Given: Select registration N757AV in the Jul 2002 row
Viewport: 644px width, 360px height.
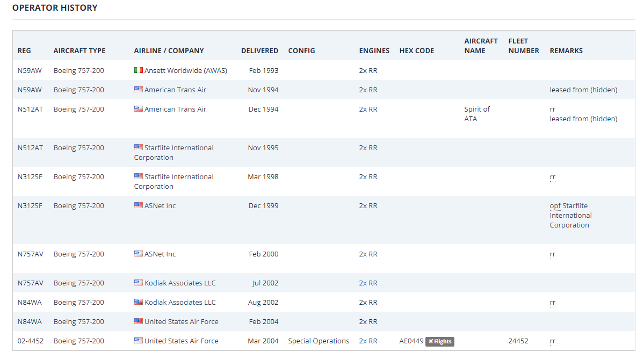Looking at the screenshot, I should 31,283.
